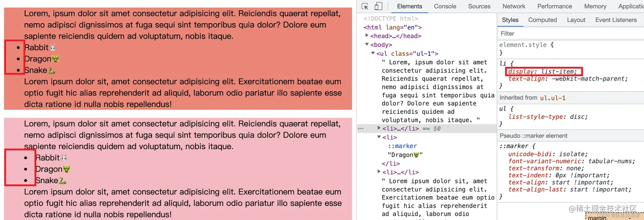Open the Performance tab
The image size is (644, 220).
(555, 6)
